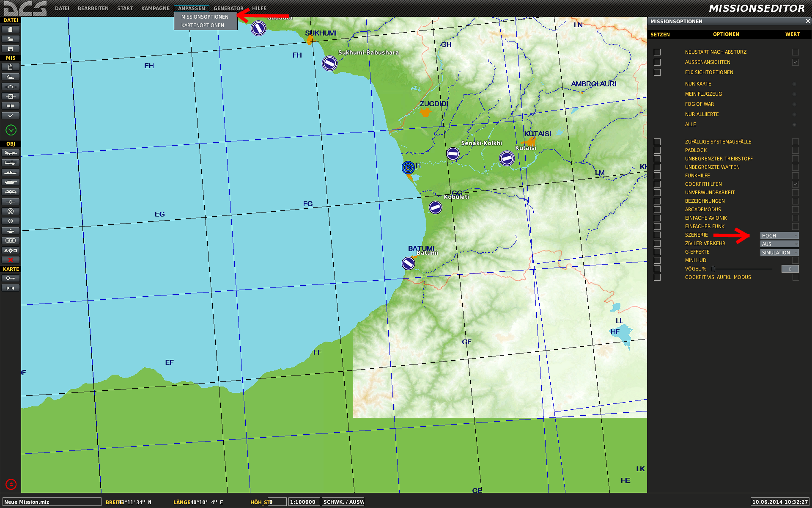
Task: Click the SCHWK. / AUSW status button
Action: click(x=343, y=502)
